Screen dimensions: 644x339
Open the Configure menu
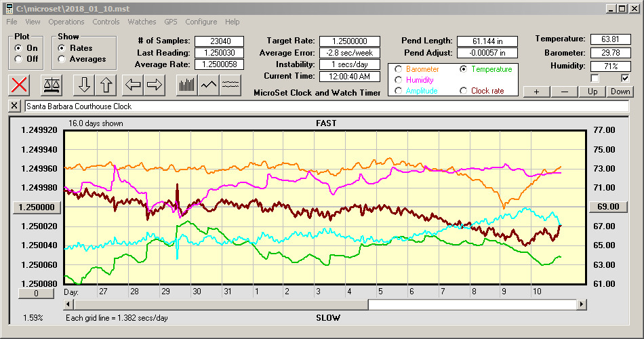point(201,22)
